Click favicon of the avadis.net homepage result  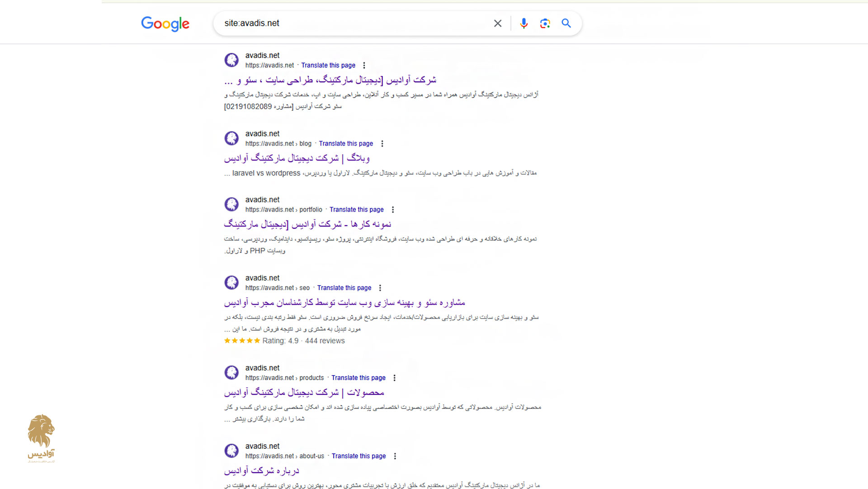[231, 60]
